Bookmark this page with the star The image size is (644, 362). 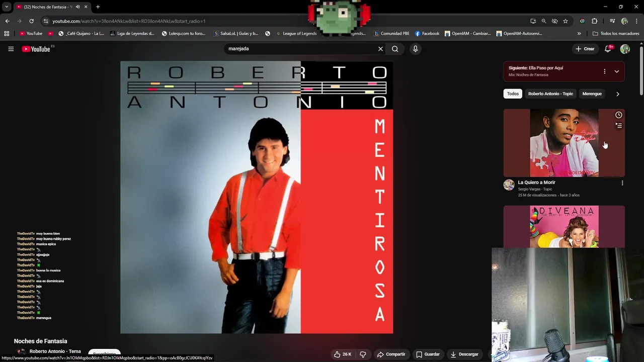[566, 21]
